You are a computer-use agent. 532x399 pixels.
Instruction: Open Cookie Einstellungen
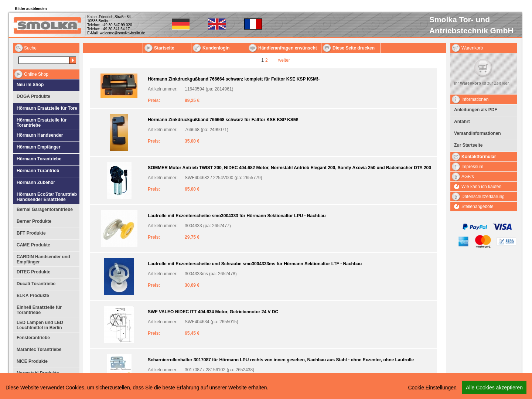click(x=432, y=388)
